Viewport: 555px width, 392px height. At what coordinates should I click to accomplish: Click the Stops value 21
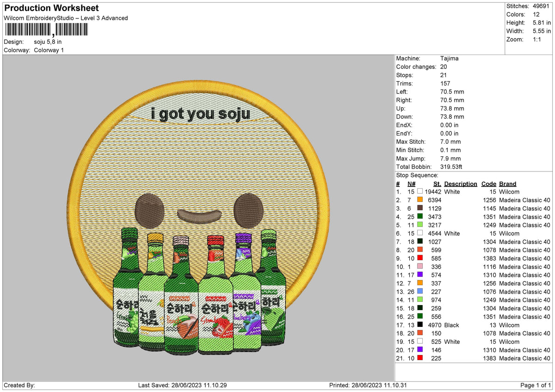coord(444,75)
